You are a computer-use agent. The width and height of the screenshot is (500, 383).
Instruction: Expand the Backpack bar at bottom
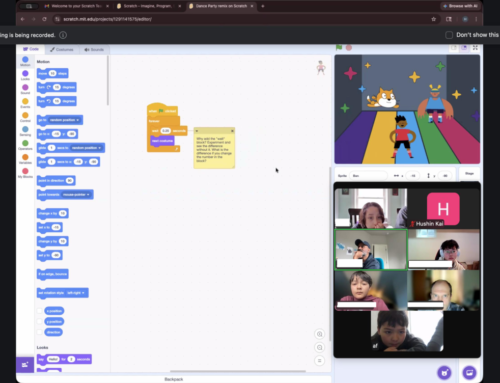(x=174, y=379)
